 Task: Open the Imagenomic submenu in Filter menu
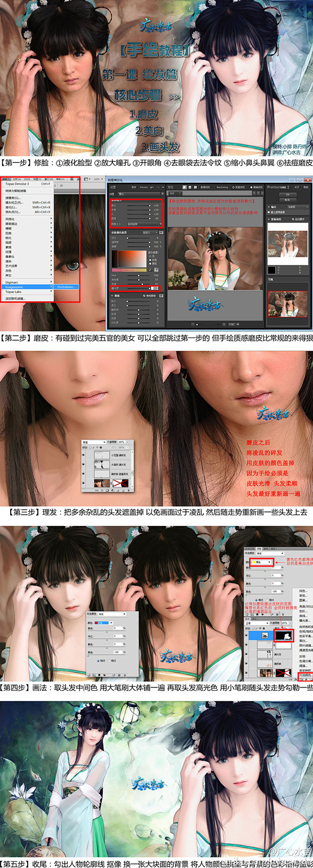27,287
